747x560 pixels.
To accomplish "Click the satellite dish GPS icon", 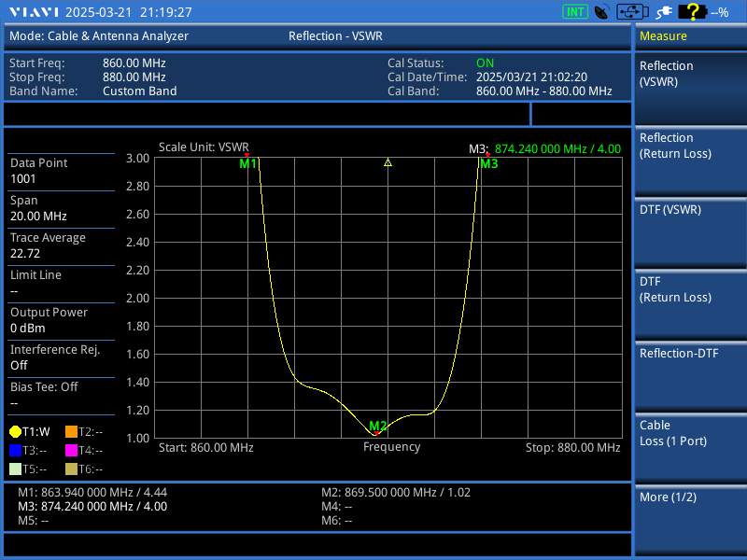I will [602, 12].
